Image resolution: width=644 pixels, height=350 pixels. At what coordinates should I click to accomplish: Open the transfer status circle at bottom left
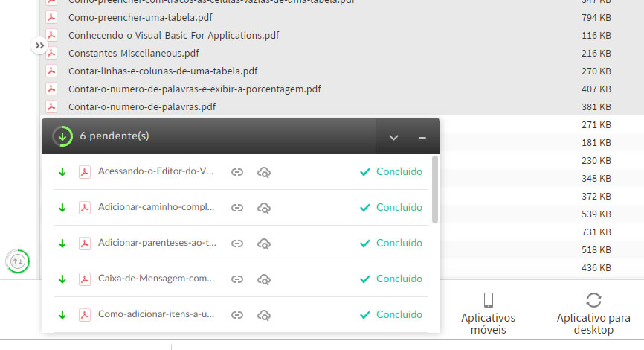(x=18, y=261)
